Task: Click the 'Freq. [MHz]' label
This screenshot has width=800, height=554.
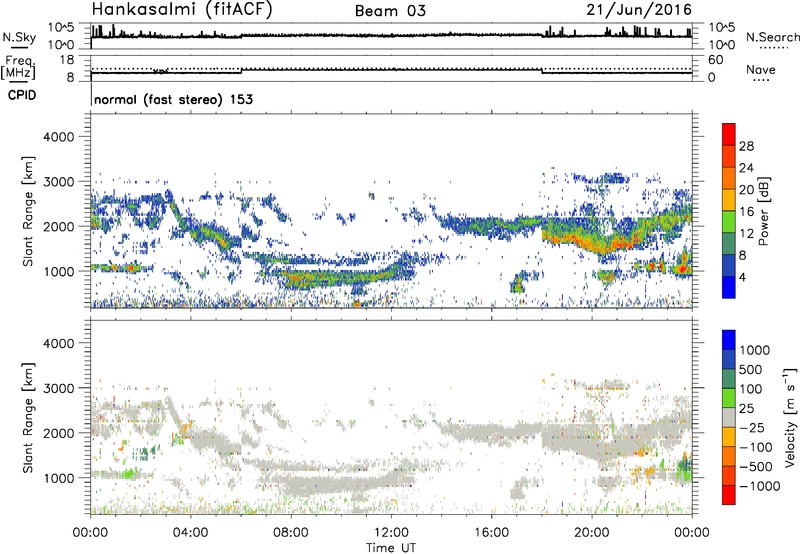Action: click(19, 67)
